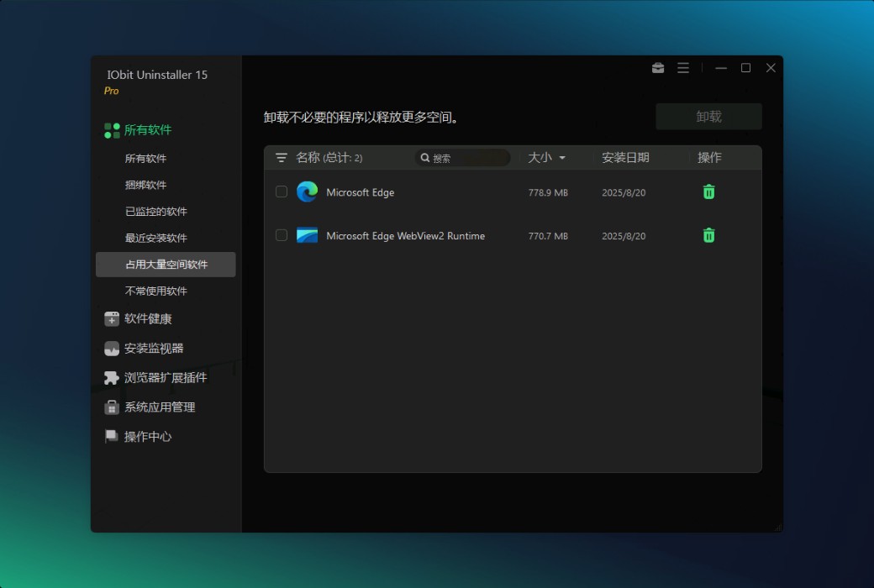Screen dimensions: 874x588
Task: Click the 系统应用管理 icon
Action: coord(112,407)
